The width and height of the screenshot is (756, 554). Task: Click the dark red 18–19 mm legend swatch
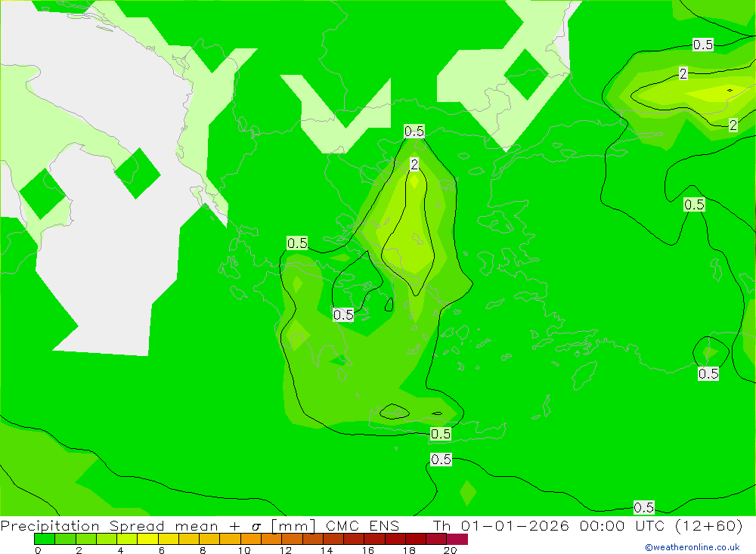416,539
